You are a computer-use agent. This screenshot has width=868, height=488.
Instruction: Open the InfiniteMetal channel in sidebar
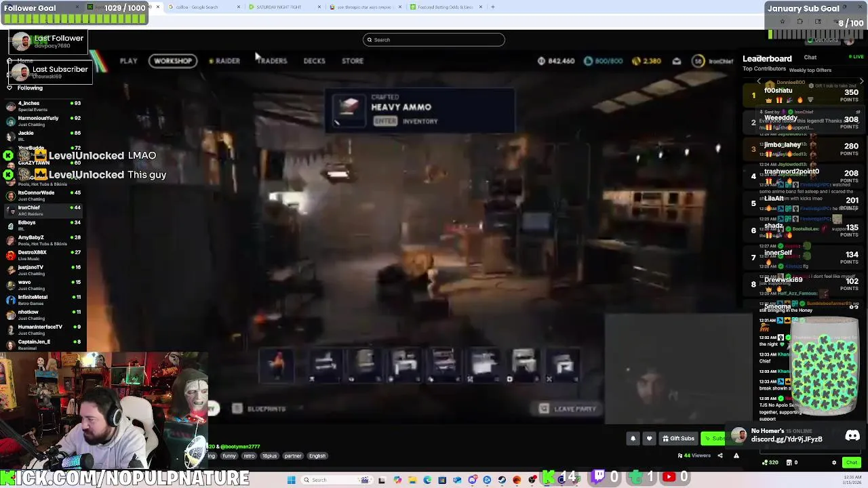(x=43, y=300)
